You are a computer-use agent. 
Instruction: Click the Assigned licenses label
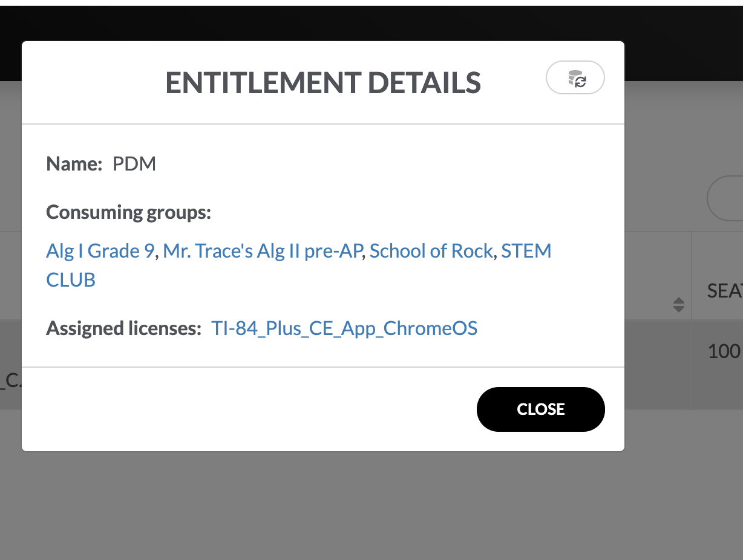(x=123, y=328)
